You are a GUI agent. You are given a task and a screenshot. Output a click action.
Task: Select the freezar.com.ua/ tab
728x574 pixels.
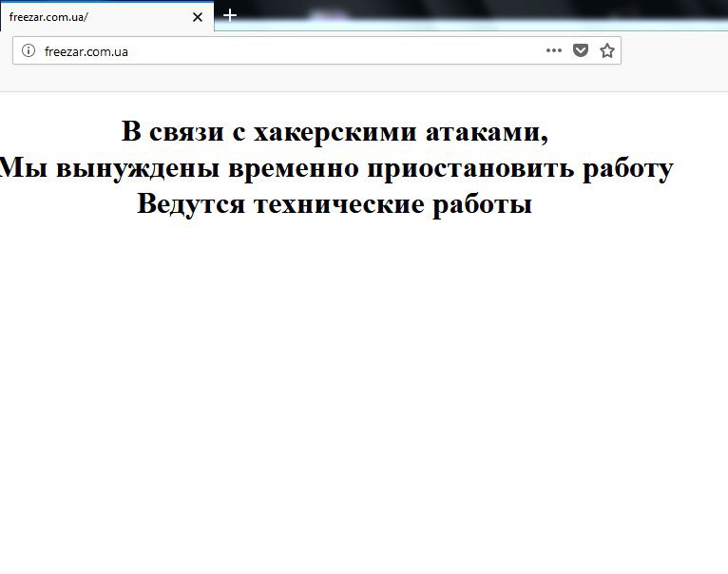click(106, 17)
